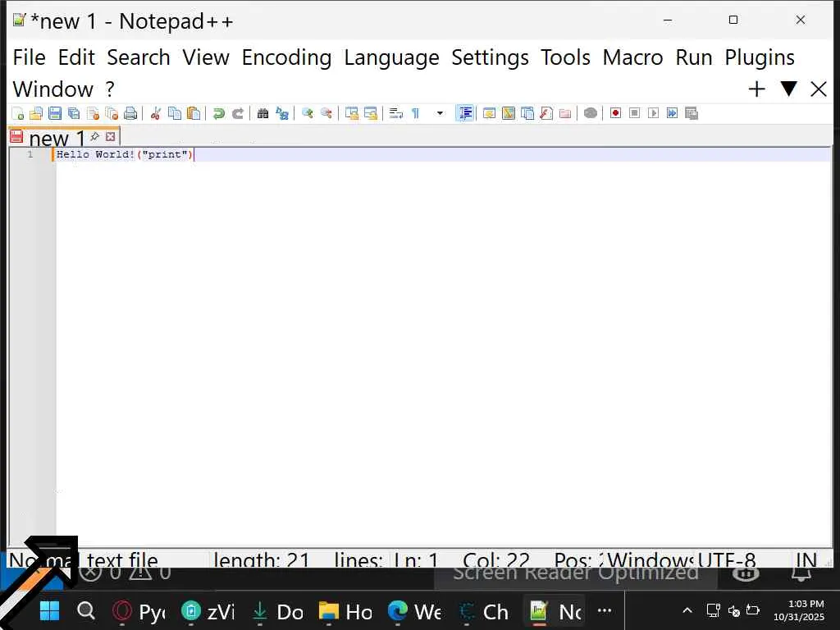Open the Language menu

pyautogui.click(x=391, y=57)
